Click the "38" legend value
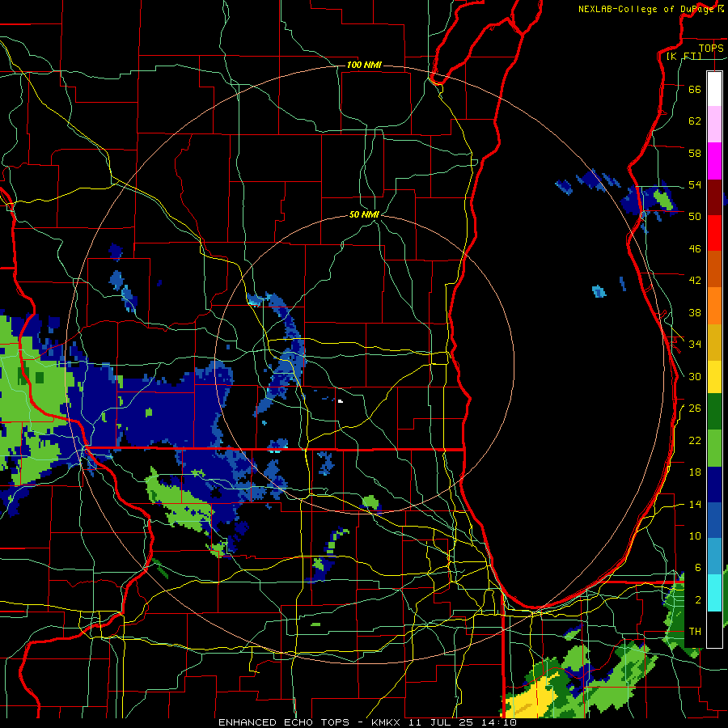Screen dimensions: 728x728 [695, 312]
